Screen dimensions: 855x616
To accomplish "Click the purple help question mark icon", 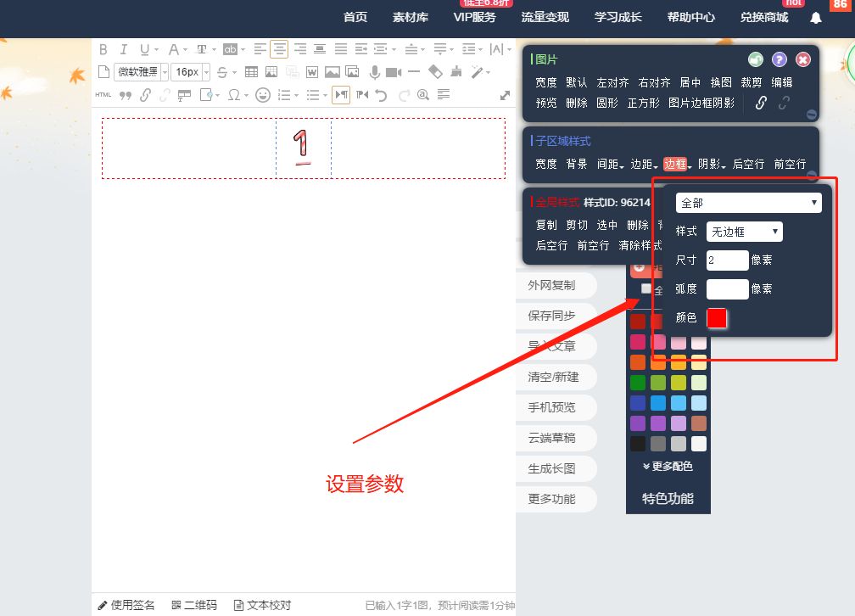I will point(780,59).
